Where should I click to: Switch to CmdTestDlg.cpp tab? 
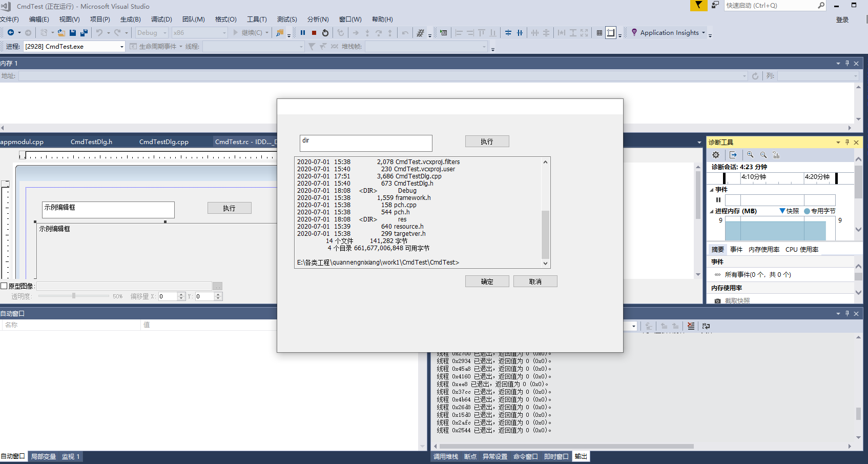click(164, 142)
